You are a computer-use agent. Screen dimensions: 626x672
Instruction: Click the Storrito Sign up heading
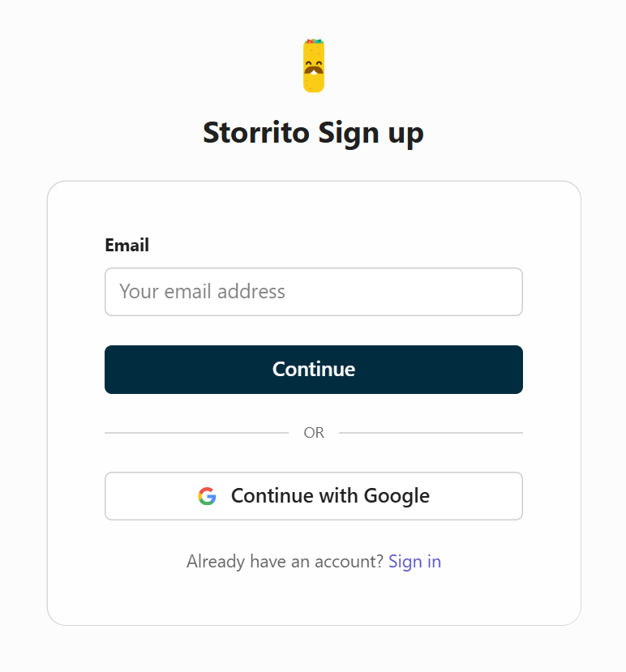tap(314, 132)
